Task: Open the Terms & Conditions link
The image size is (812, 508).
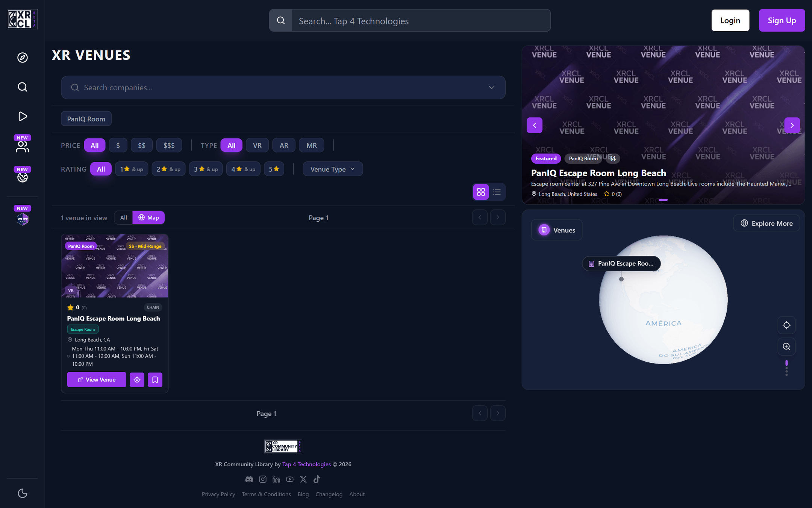Action: point(266,494)
